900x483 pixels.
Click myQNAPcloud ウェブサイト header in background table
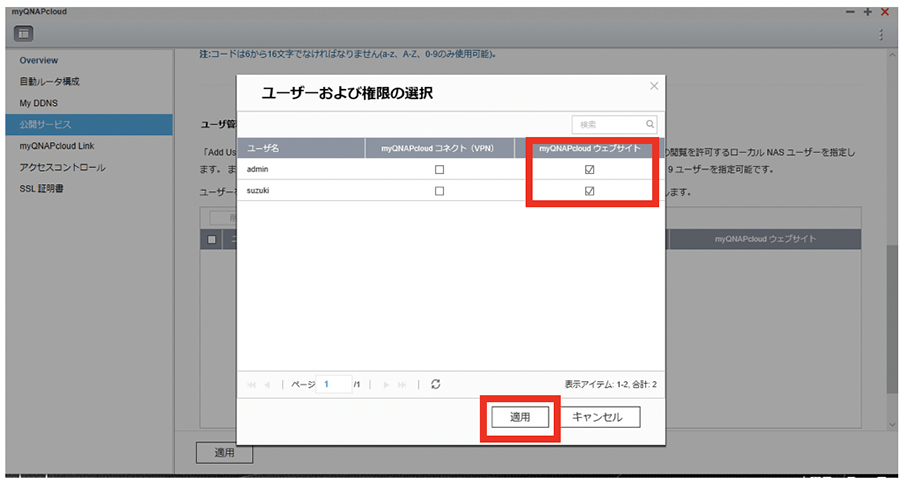coord(765,239)
